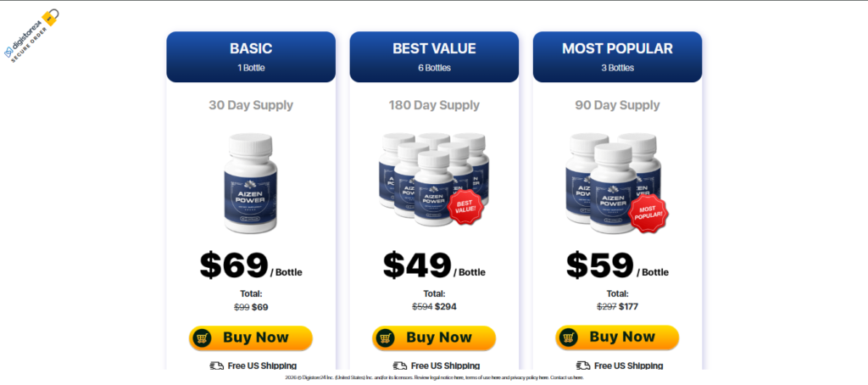
Task: Click the red Most Popular seal badge
Action: [648, 213]
